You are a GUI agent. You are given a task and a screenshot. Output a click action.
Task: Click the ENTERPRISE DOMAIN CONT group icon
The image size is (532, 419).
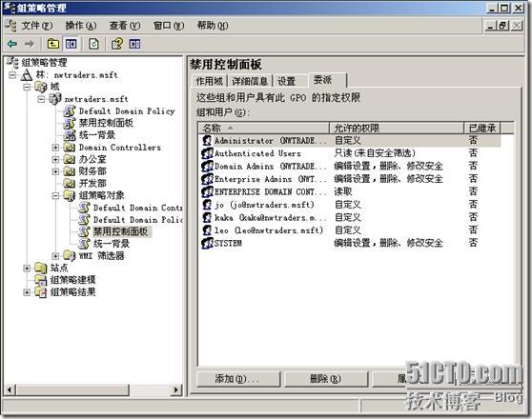[207, 191]
